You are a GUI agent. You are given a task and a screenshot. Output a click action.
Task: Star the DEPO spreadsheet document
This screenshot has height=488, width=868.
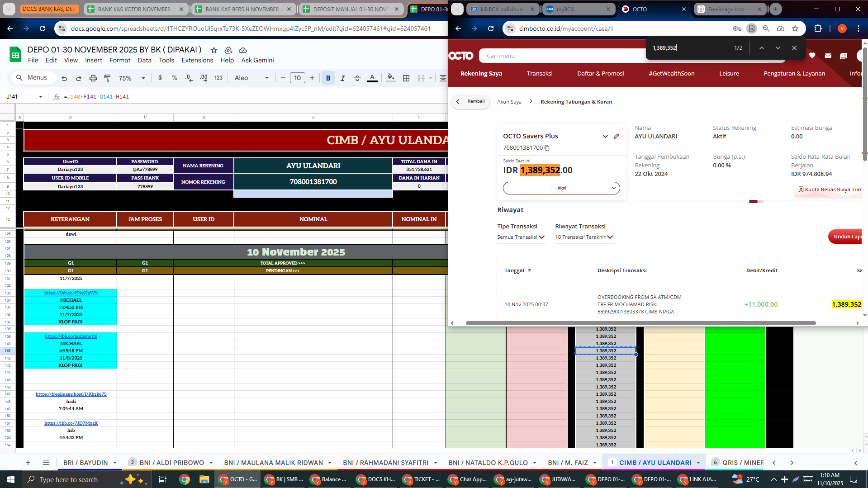click(214, 50)
